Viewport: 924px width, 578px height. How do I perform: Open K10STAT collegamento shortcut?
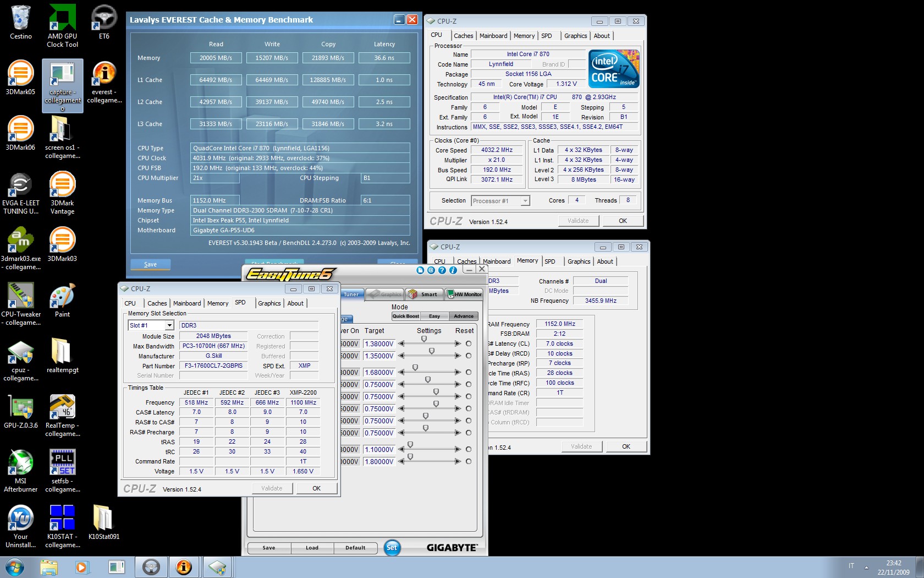(x=63, y=527)
